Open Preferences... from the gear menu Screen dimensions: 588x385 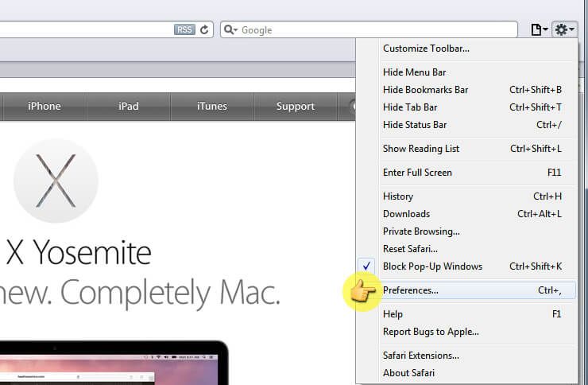click(x=467, y=290)
